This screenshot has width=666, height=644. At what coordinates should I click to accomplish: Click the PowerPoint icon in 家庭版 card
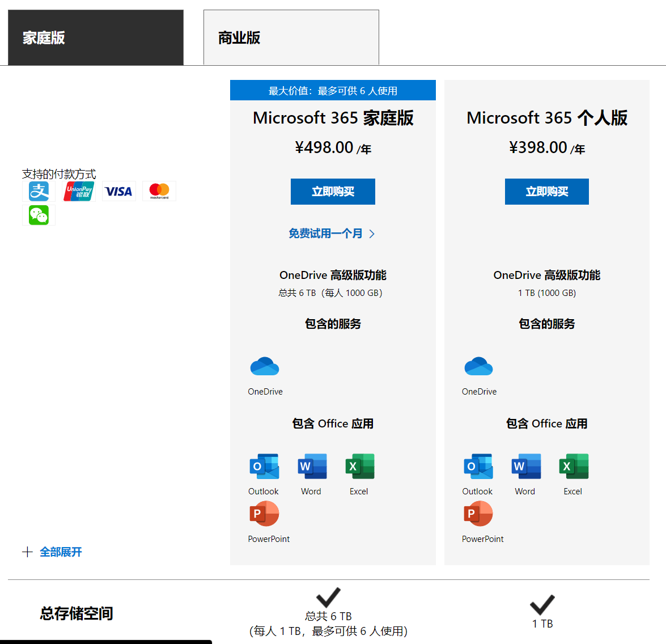pyautogui.click(x=264, y=514)
